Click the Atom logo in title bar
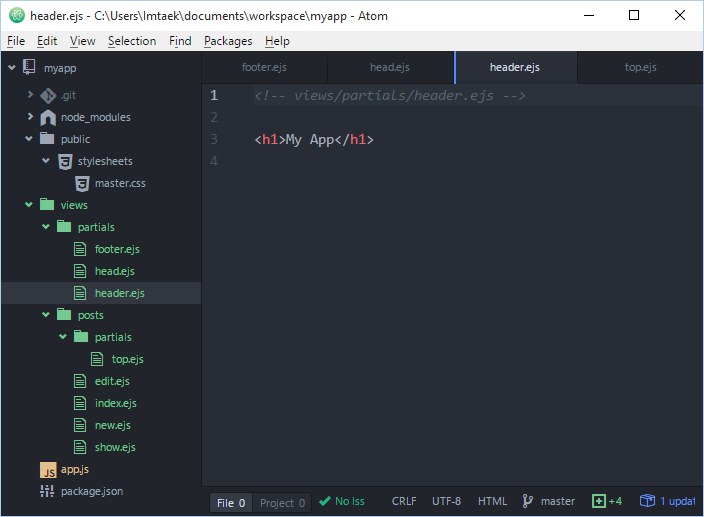Viewport: 704px width, 517px height. click(17, 15)
